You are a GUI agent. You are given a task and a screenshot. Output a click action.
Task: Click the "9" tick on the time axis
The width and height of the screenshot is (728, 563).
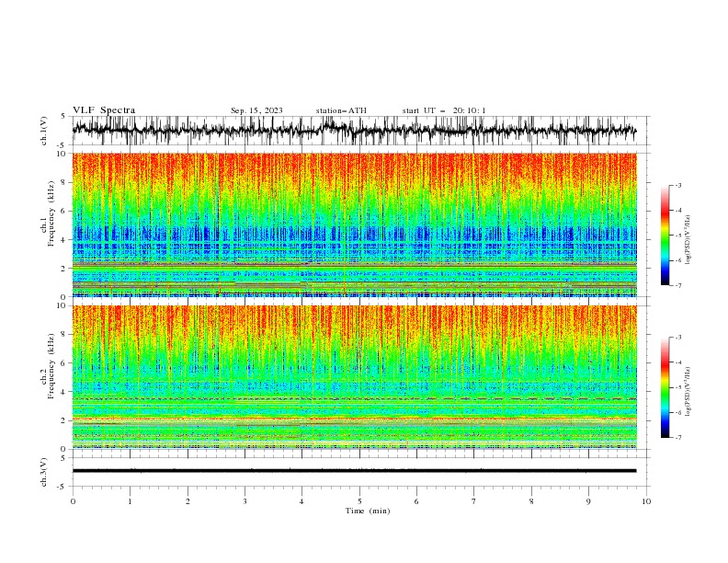[588, 501]
